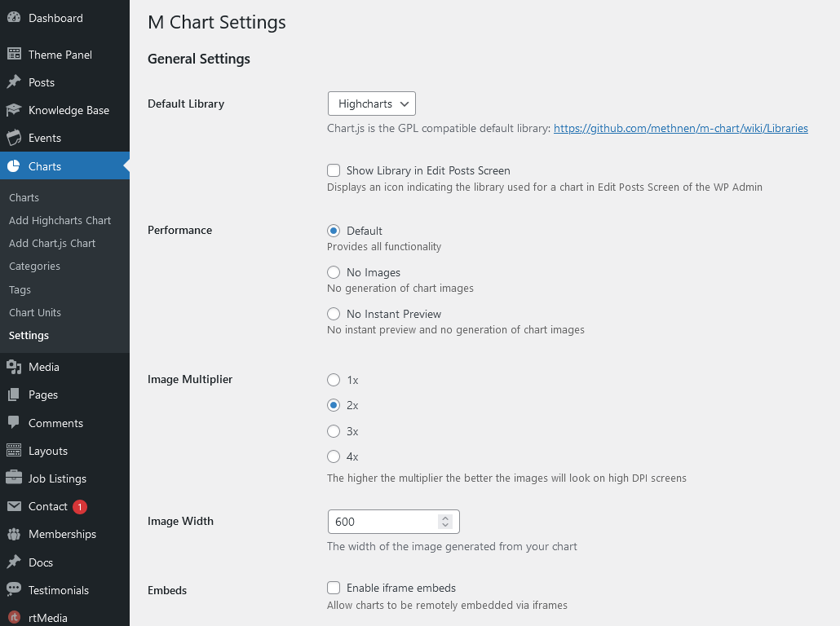Choose the 1x image multiplier
The width and height of the screenshot is (840, 626).
[x=334, y=380]
